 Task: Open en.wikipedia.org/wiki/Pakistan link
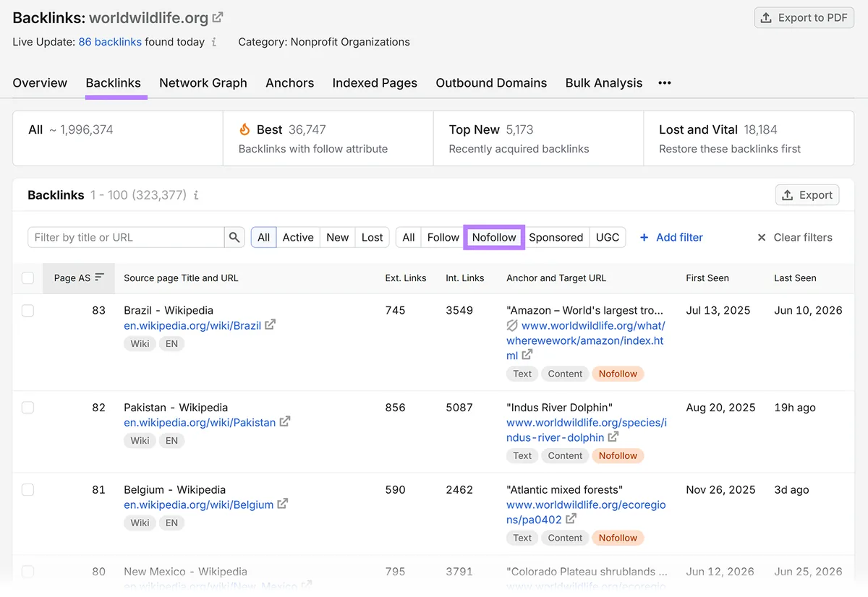point(200,422)
